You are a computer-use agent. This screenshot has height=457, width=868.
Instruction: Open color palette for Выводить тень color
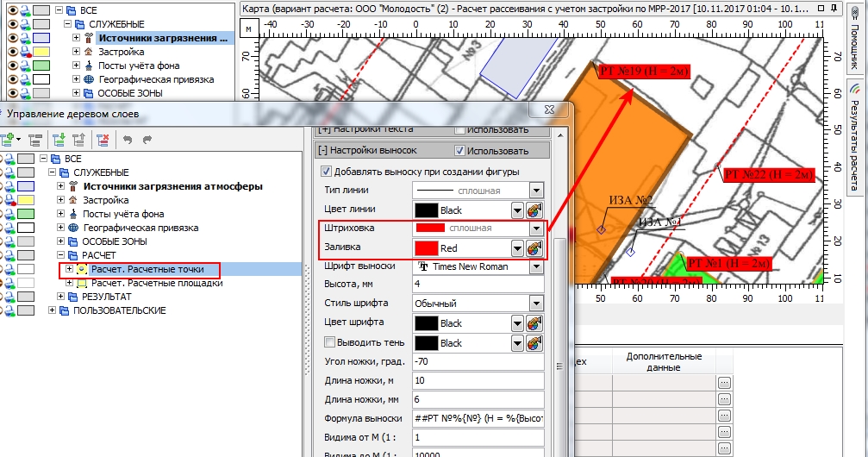(x=534, y=343)
